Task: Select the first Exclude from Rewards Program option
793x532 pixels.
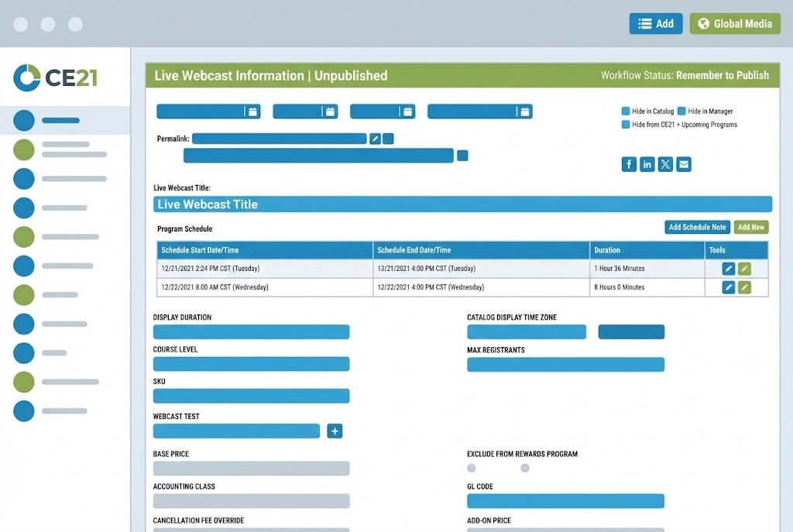Action: click(472, 468)
